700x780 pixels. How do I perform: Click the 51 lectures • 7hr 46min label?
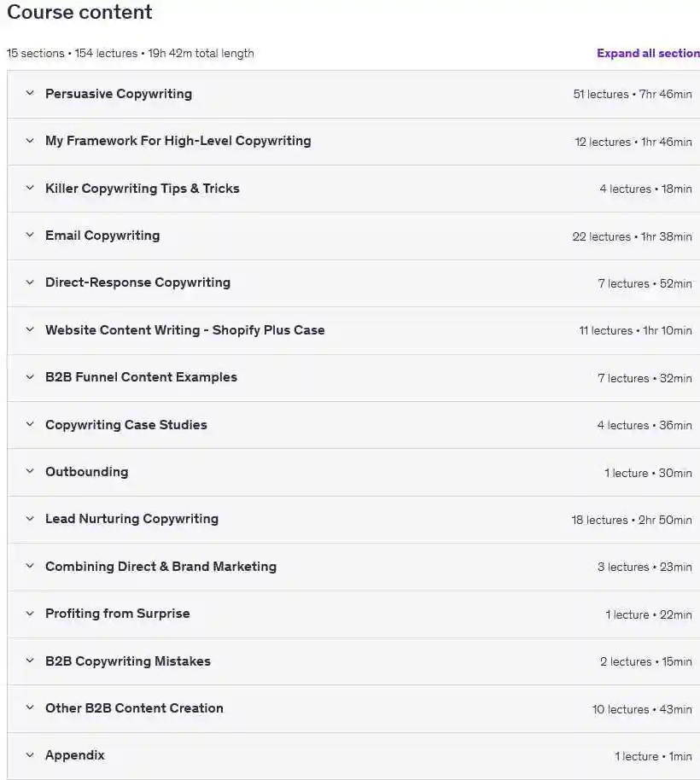pos(633,94)
